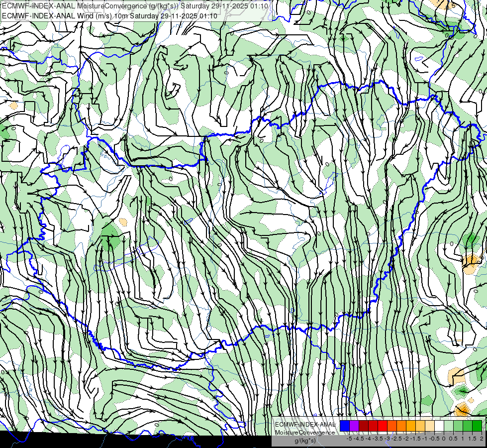Pick the red swatch between -4 and -3.5

coord(373,426)
